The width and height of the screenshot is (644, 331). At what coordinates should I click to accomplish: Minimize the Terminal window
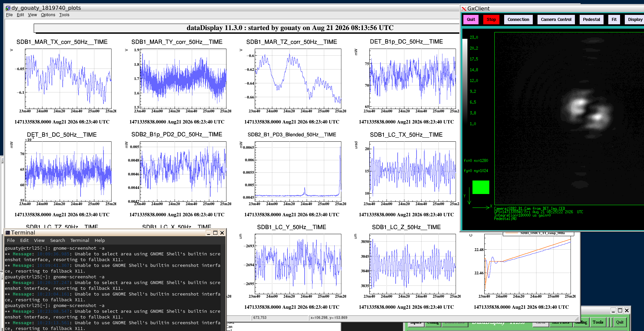tap(209, 233)
